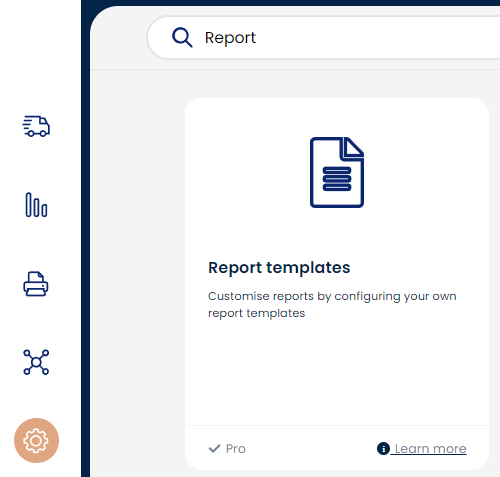
Task: Click the info circle beside Learn more
Action: click(383, 448)
